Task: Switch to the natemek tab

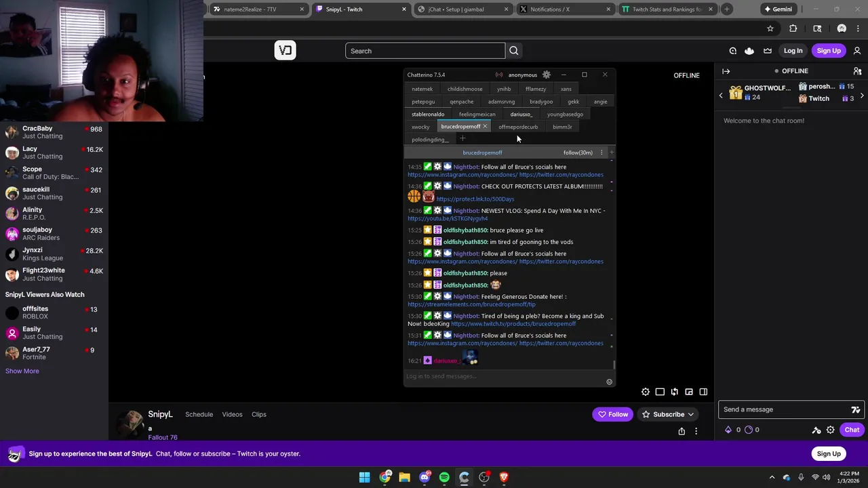Action: pyautogui.click(x=422, y=89)
